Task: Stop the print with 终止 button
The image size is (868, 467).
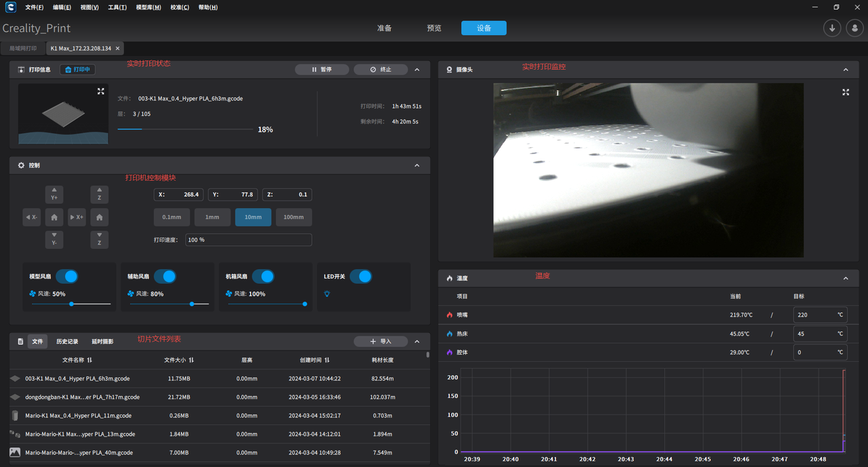Action: pyautogui.click(x=381, y=70)
